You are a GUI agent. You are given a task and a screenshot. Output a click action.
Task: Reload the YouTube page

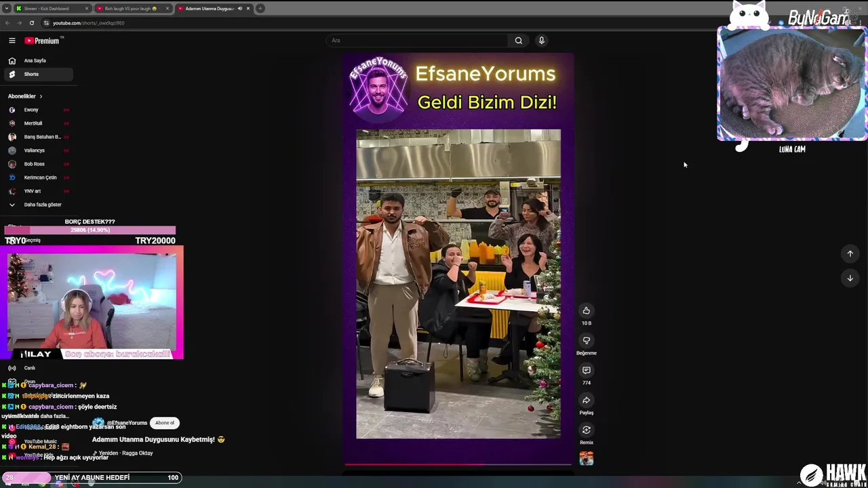31,23
